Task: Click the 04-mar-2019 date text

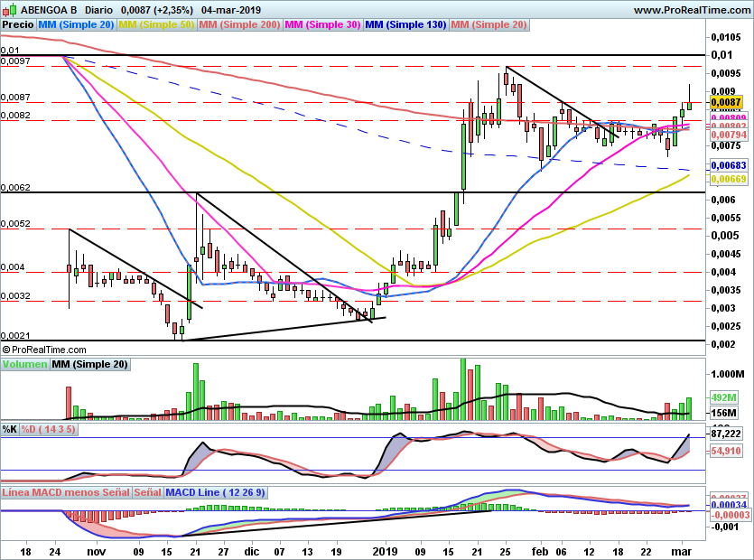Action: point(231,10)
